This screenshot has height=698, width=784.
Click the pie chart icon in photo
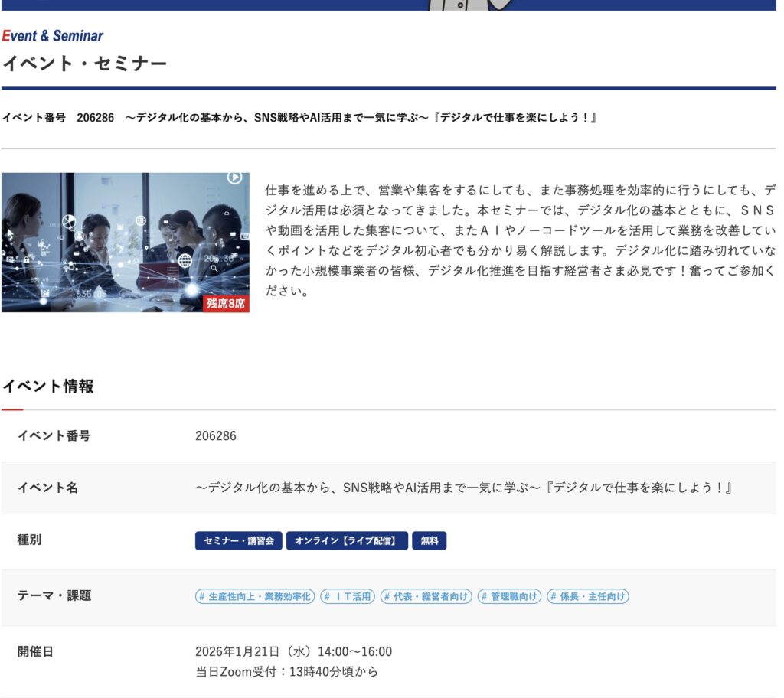[69, 222]
